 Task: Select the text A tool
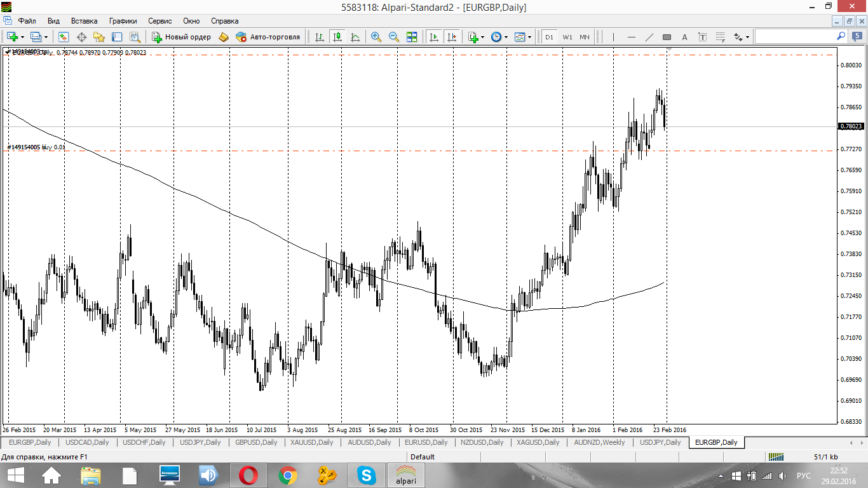684,37
